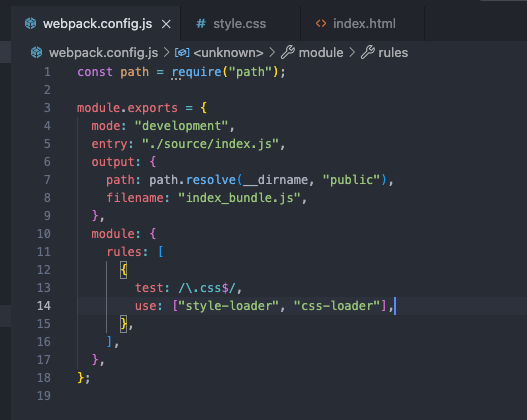Click the "index_bundle.js" filename string
The image size is (527, 420).
tap(239, 198)
